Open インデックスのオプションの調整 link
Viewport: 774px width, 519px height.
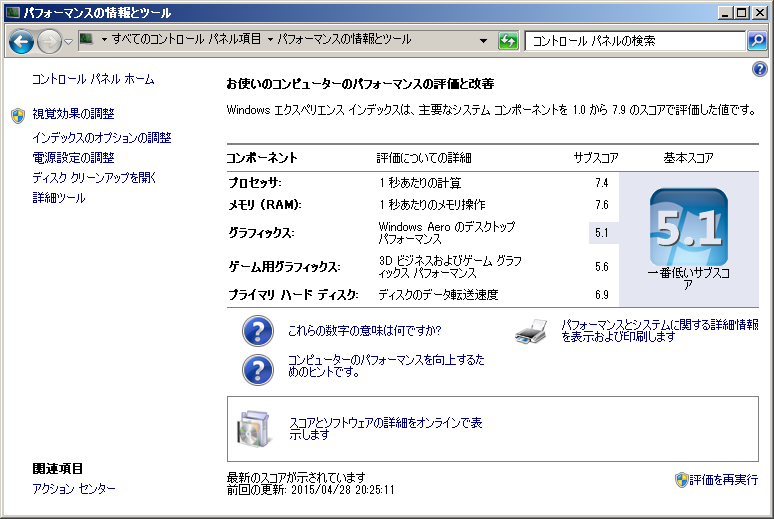click(102, 137)
